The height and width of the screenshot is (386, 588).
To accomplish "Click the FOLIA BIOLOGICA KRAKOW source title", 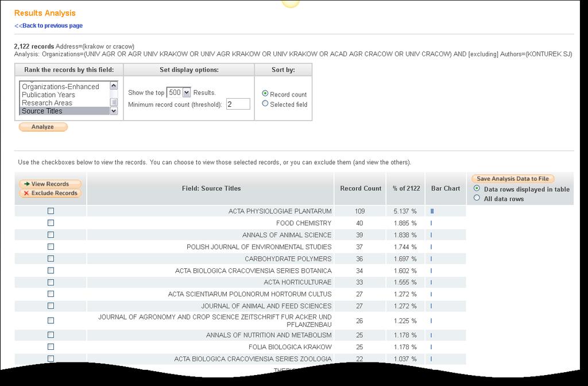I will pos(290,347).
